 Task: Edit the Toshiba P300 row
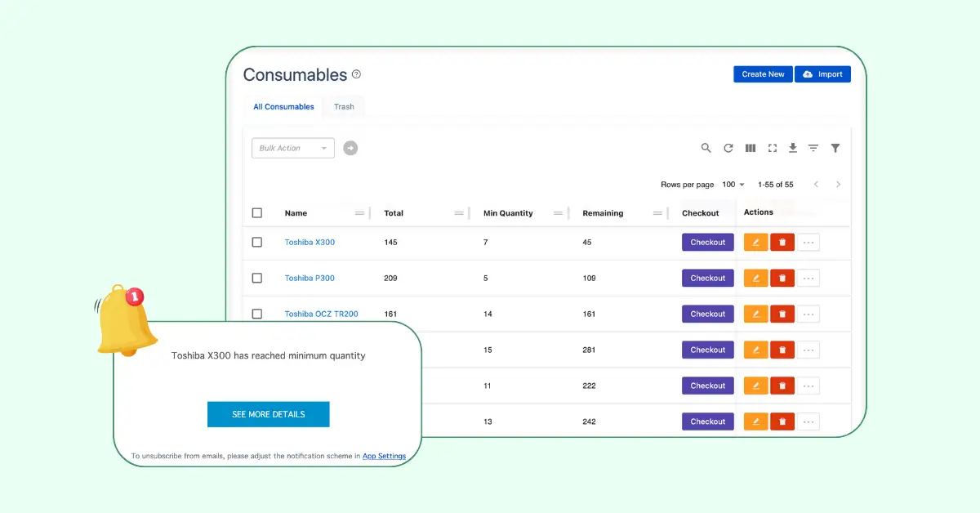tap(756, 278)
